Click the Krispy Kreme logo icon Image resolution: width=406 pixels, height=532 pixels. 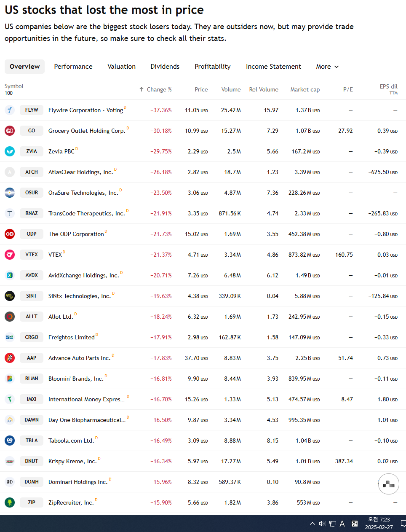pos(10,461)
